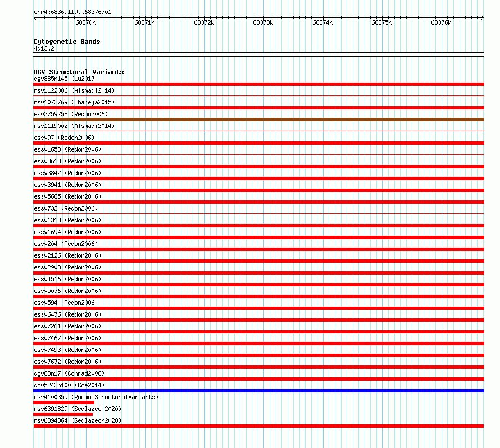Select the nsv4100359 (gnomADStructuralVariants) label
The image size is (500, 448).
tap(96, 397)
